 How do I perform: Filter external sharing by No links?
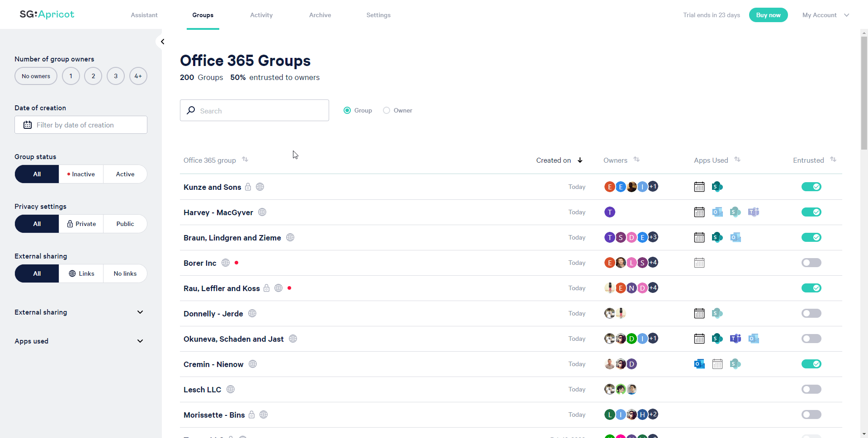coord(125,273)
